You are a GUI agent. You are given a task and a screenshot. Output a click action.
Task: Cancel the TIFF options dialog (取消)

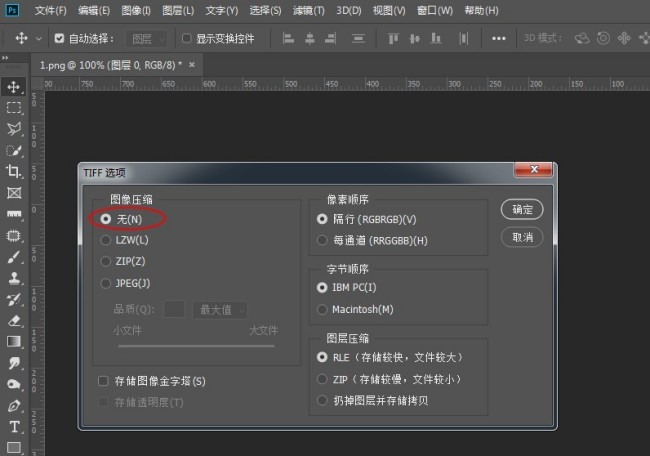(x=522, y=237)
